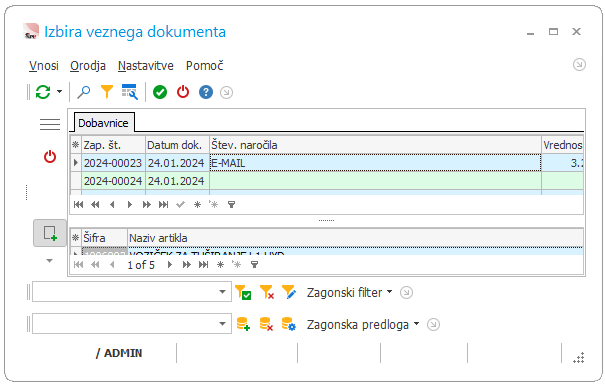The height and width of the screenshot is (386, 605).
Task: Go to next page in upper navigator
Action: 147,205
